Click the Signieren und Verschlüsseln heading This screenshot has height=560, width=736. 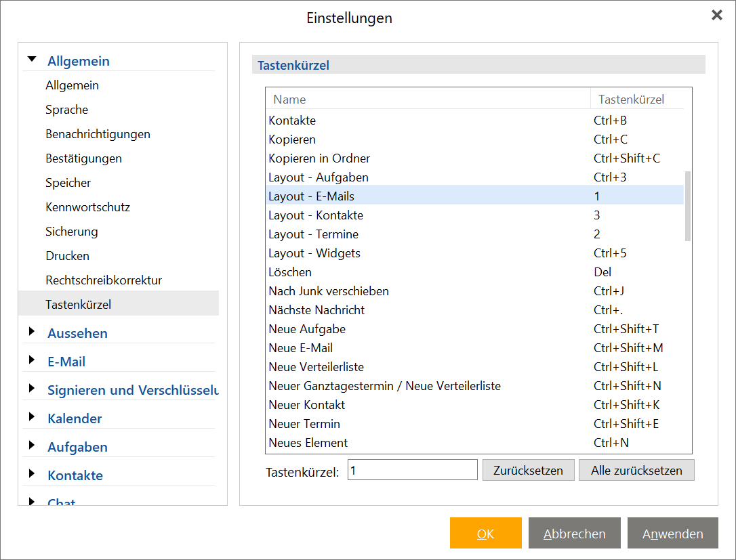tap(133, 390)
